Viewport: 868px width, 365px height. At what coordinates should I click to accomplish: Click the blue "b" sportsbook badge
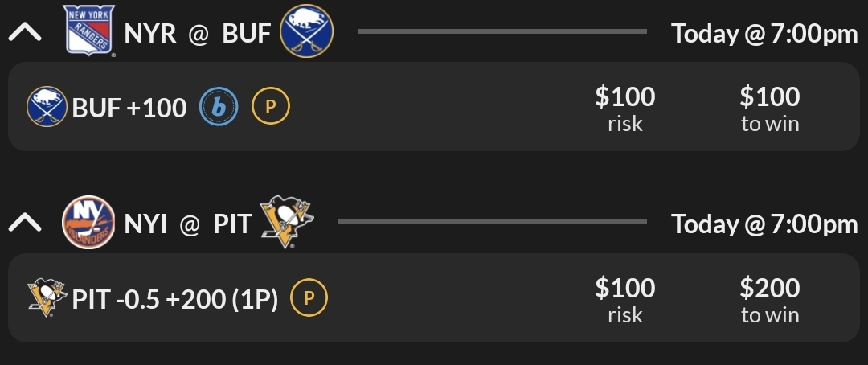pyautogui.click(x=219, y=107)
